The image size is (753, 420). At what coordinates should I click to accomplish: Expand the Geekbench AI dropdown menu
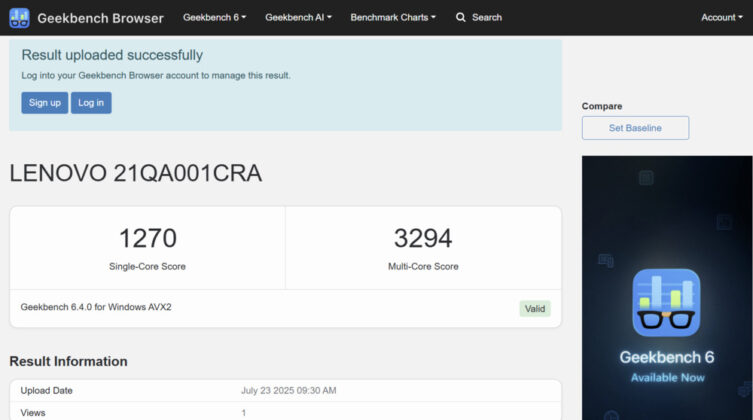pos(298,17)
